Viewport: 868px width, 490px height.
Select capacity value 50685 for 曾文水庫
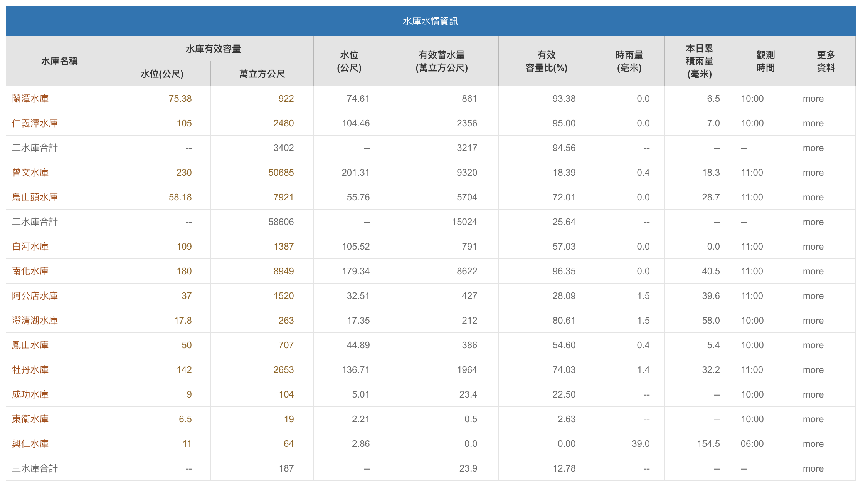(x=281, y=173)
